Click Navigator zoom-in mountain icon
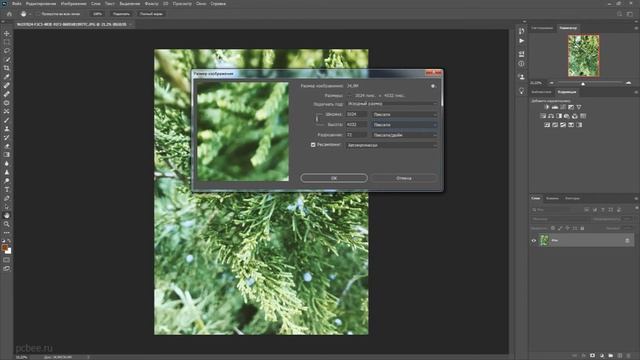640x360 pixels. coord(629,83)
